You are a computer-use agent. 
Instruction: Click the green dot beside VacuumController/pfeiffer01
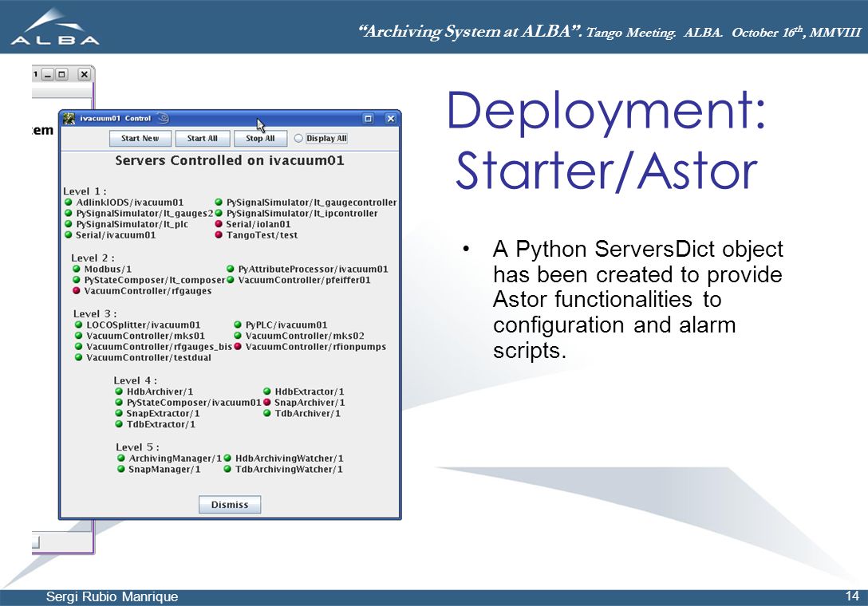point(231,280)
